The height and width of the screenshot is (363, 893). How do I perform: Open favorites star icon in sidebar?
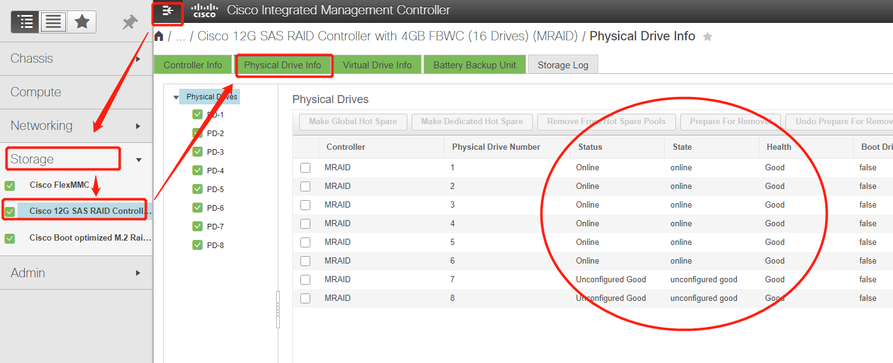coord(81,22)
